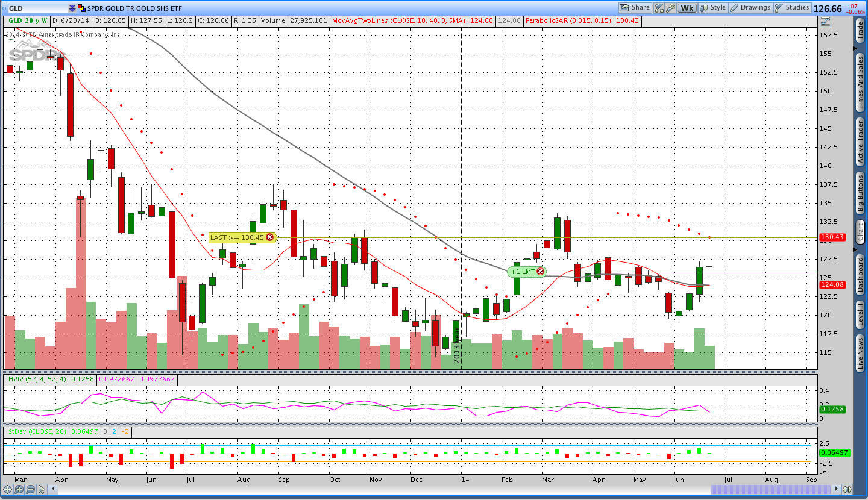Image resolution: width=868 pixels, height=500 pixels.
Task: Open the Drawings menu
Action: [750, 8]
